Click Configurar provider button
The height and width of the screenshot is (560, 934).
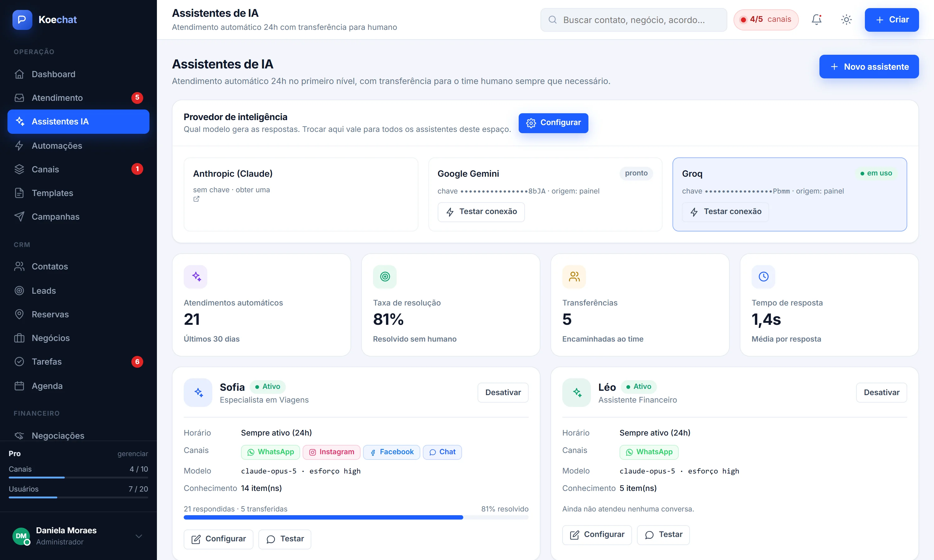pos(553,123)
